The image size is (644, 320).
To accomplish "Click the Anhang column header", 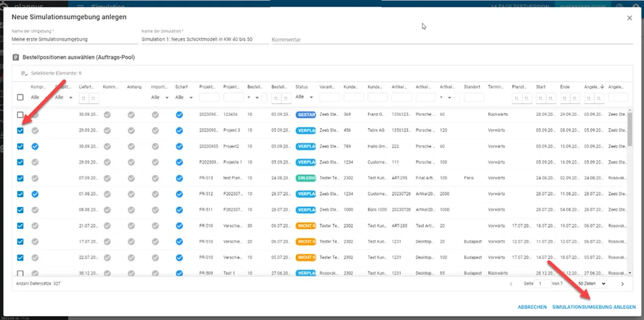I will (x=135, y=87).
